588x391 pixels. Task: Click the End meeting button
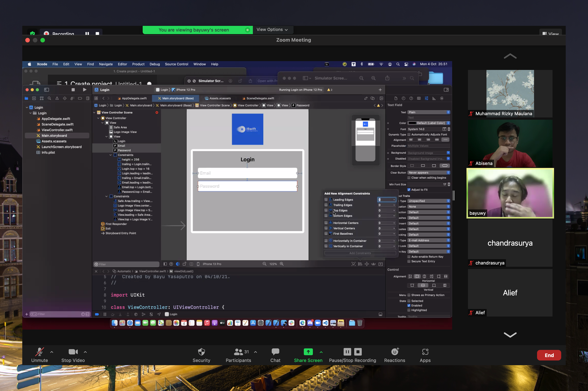pos(549,355)
